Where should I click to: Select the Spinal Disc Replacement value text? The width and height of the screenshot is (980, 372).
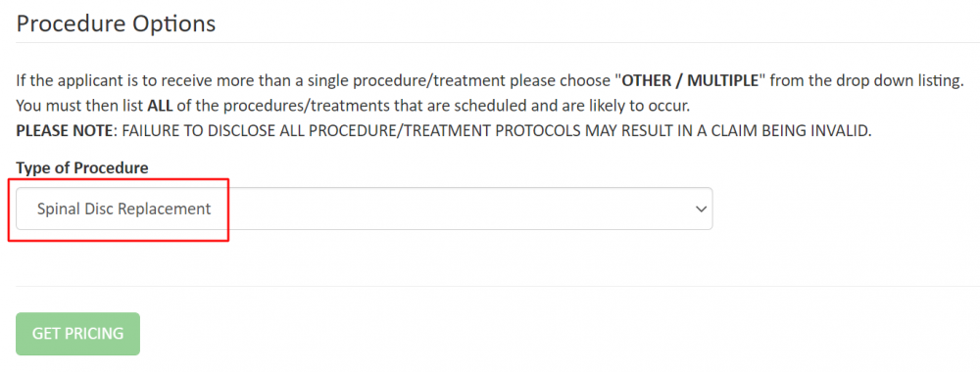[123, 209]
